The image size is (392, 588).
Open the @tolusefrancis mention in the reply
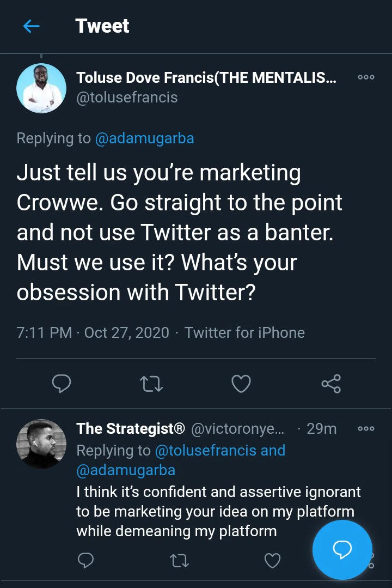206,451
